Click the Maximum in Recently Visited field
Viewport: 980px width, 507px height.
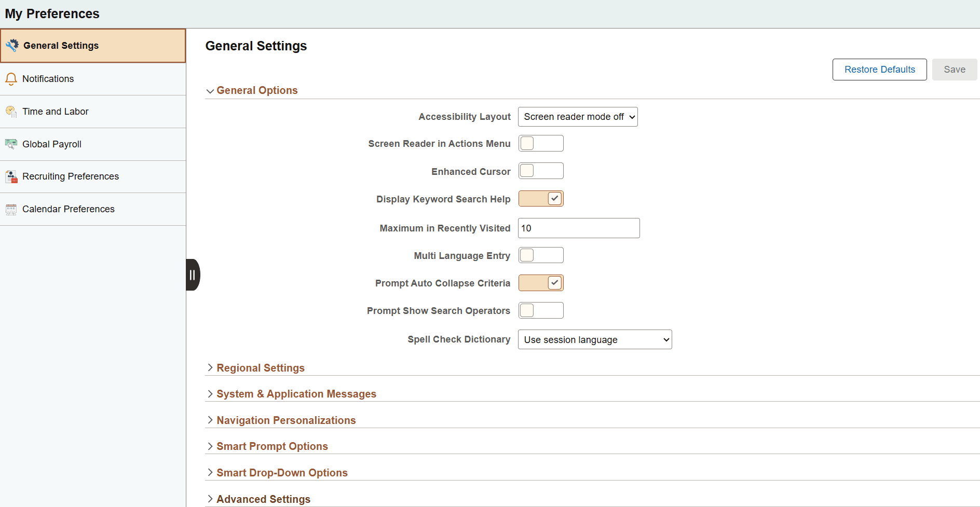578,228
